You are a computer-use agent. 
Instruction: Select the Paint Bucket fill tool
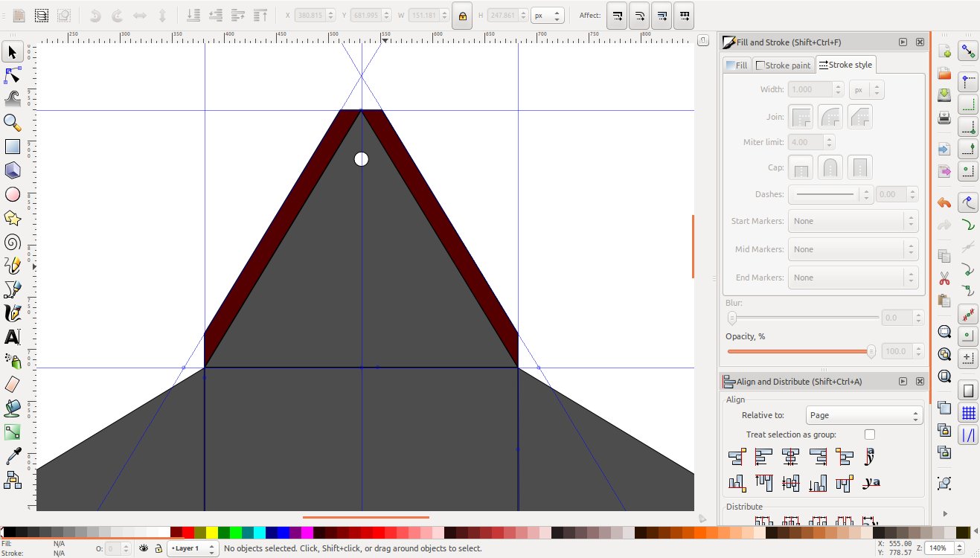coord(13,408)
